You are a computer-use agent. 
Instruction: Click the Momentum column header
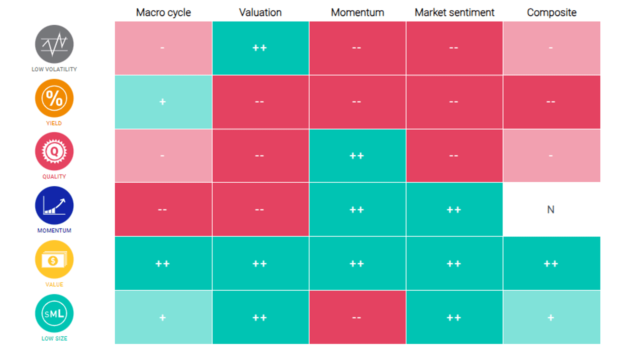pyautogui.click(x=358, y=12)
